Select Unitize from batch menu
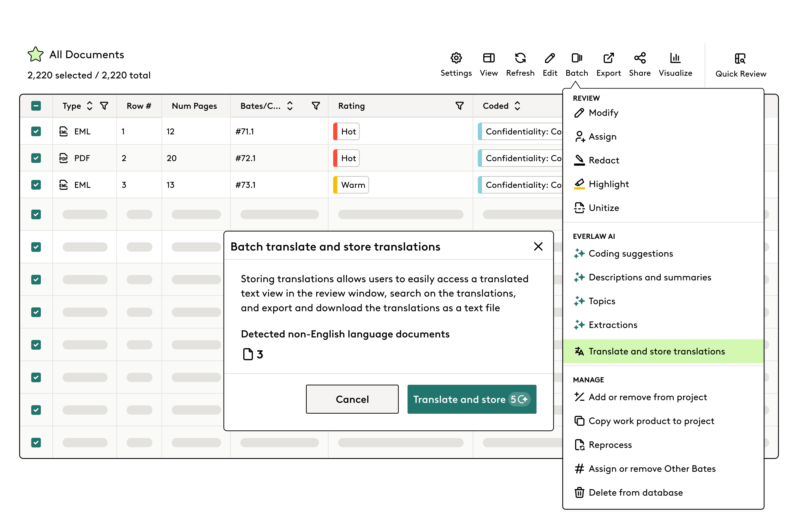Screen dimensions: 798x532 point(663,208)
